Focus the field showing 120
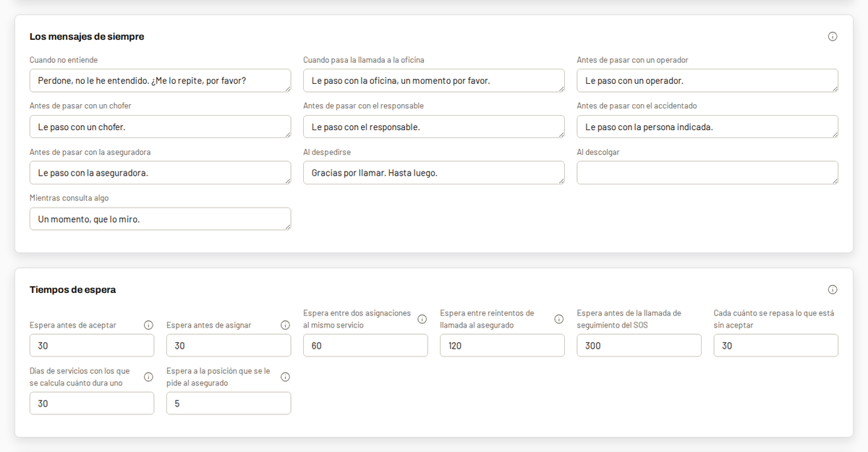The width and height of the screenshot is (868, 452). [502, 346]
